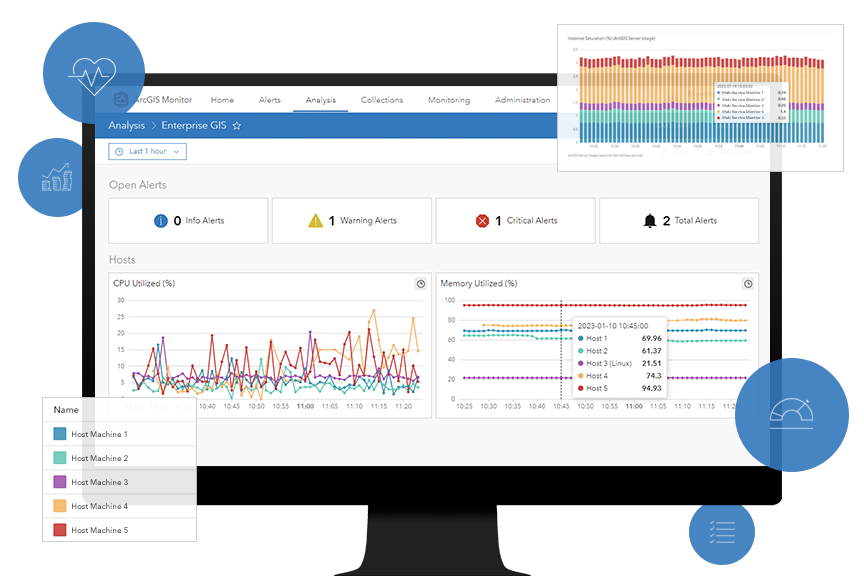Select the Host Machine 5 red legend swatch
Screen dimensions: 864x576
click(60, 530)
